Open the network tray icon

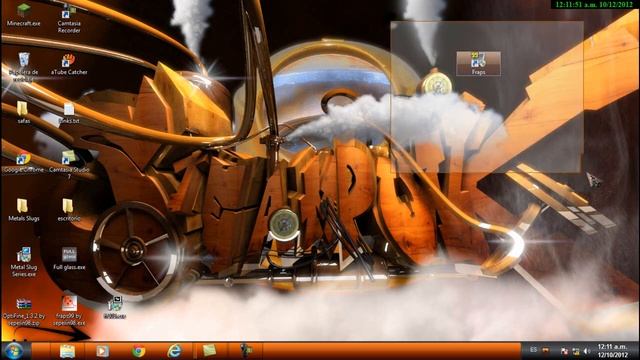pyautogui.click(x=576, y=351)
